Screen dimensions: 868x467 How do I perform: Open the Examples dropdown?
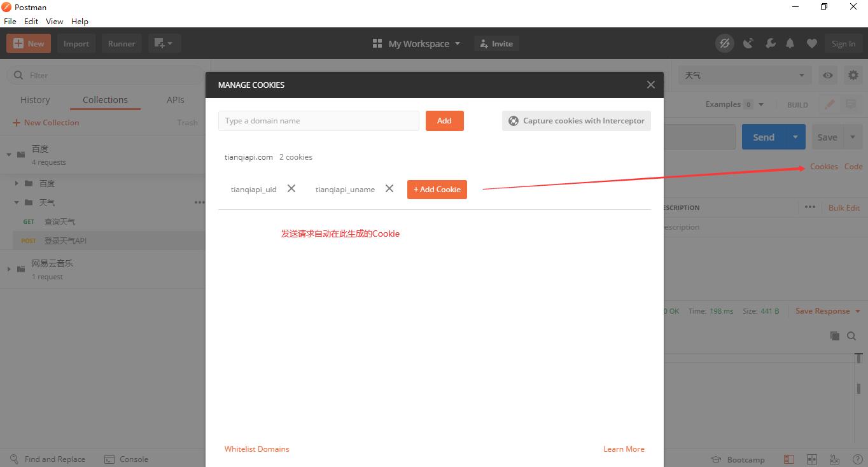click(x=734, y=104)
